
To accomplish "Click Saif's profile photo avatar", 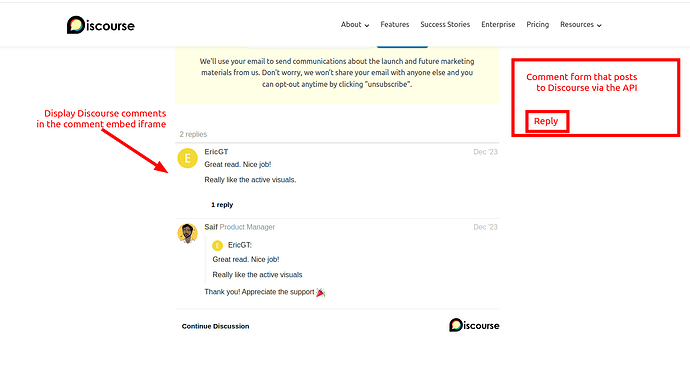I will (x=187, y=233).
